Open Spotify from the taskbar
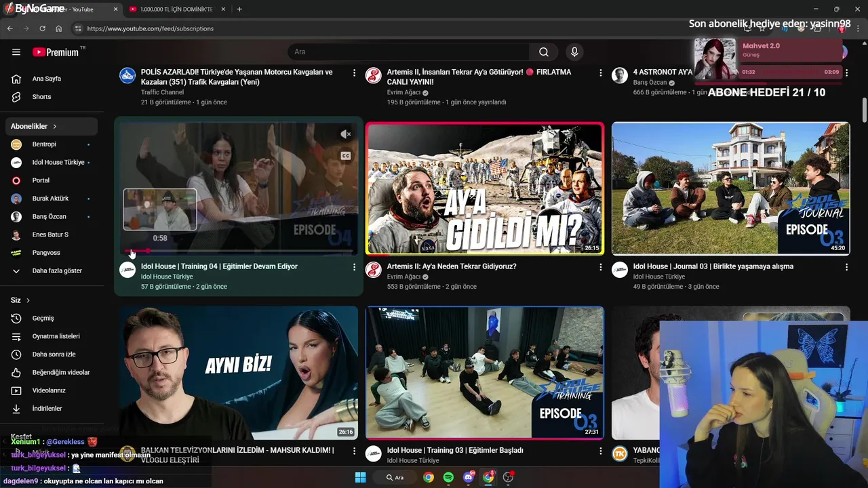The image size is (868, 488). pos(448,477)
